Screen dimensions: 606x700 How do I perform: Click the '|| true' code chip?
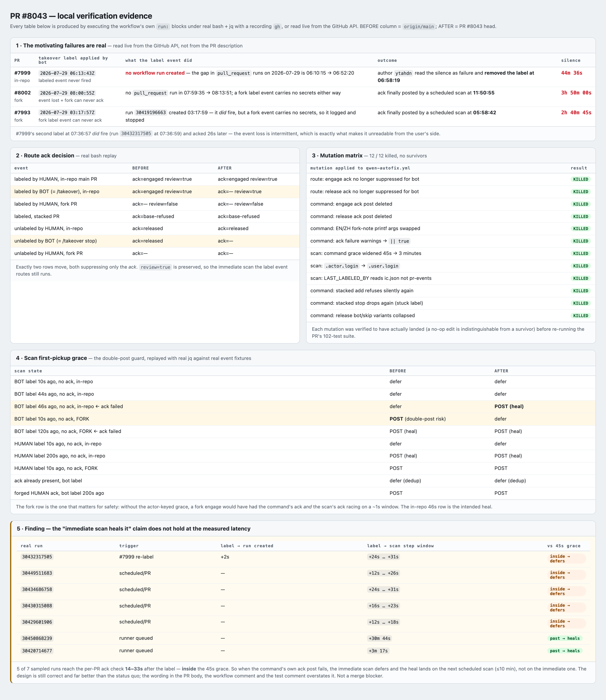(399, 241)
